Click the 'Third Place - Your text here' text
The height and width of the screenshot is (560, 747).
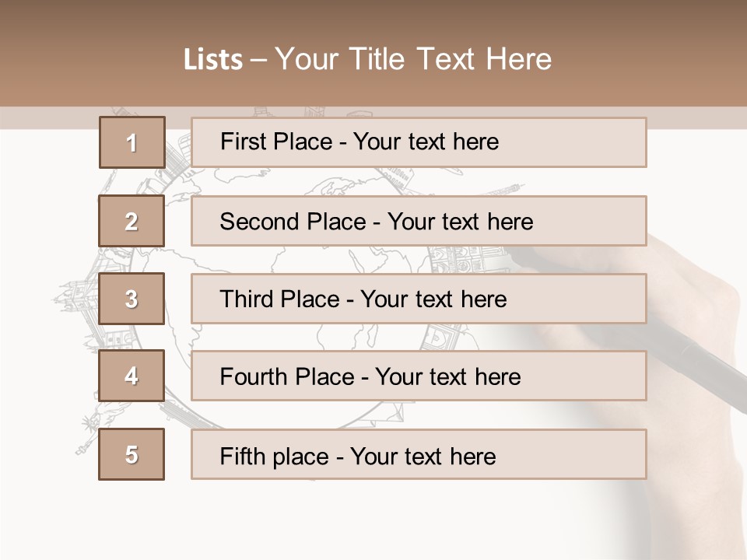[363, 299]
